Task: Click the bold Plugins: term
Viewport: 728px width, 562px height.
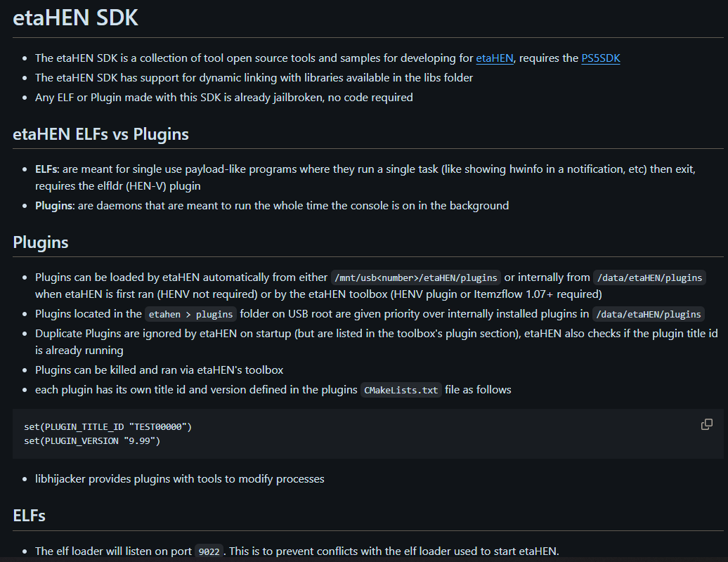Action: (x=55, y=206)
